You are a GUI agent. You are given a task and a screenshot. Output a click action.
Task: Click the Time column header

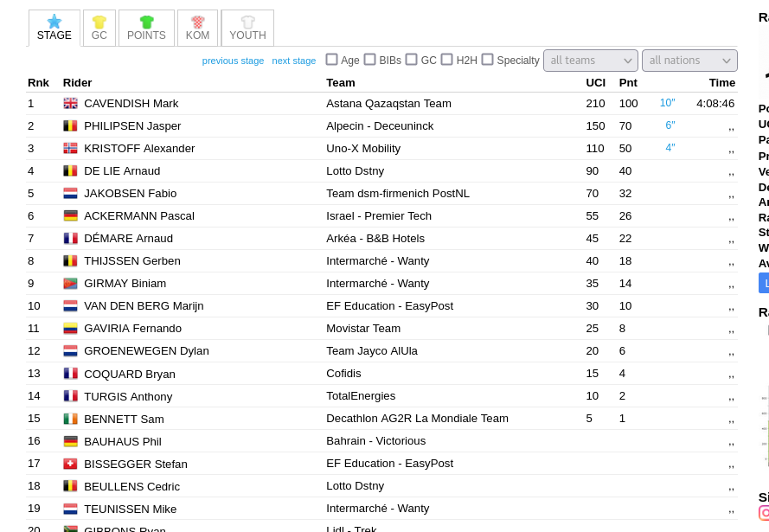pyautogui.click(x=722, y=83)
